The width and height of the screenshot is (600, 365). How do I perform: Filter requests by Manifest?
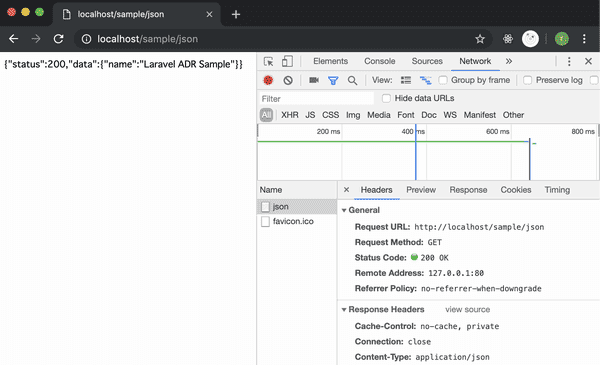point(479,115)
